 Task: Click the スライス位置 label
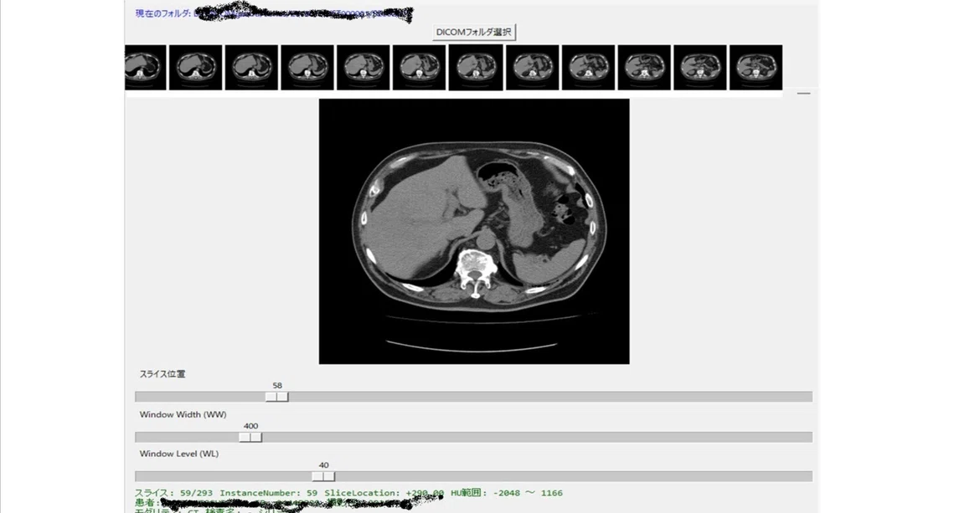point(162,374)
